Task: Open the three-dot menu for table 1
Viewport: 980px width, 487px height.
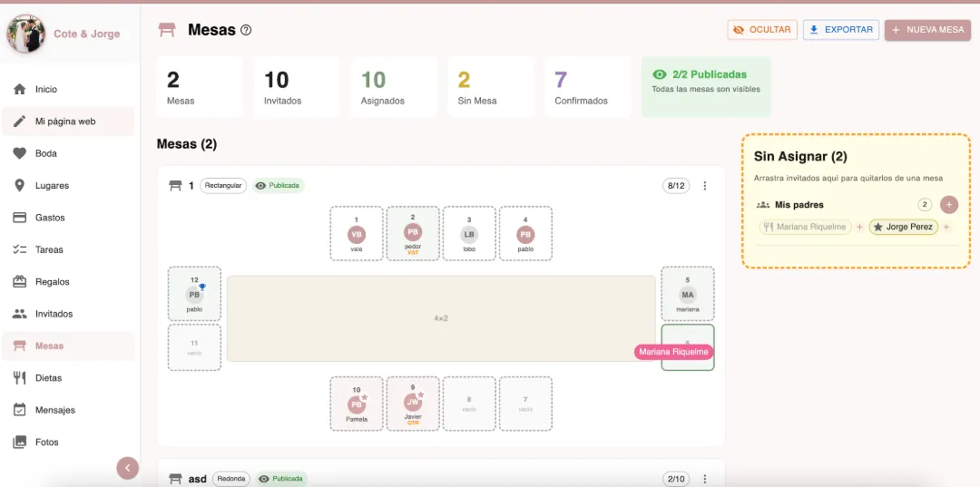Action: coord(705,185)
